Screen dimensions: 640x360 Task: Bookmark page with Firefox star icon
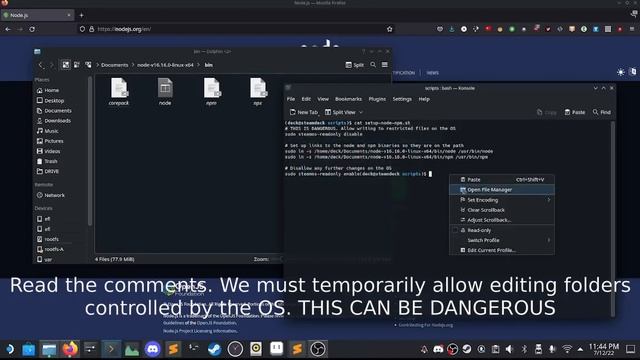coord(389,29)
